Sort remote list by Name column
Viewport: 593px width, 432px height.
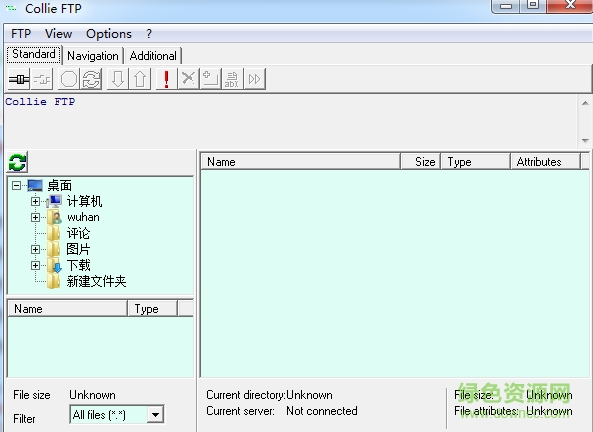click(x=300, y=162)
